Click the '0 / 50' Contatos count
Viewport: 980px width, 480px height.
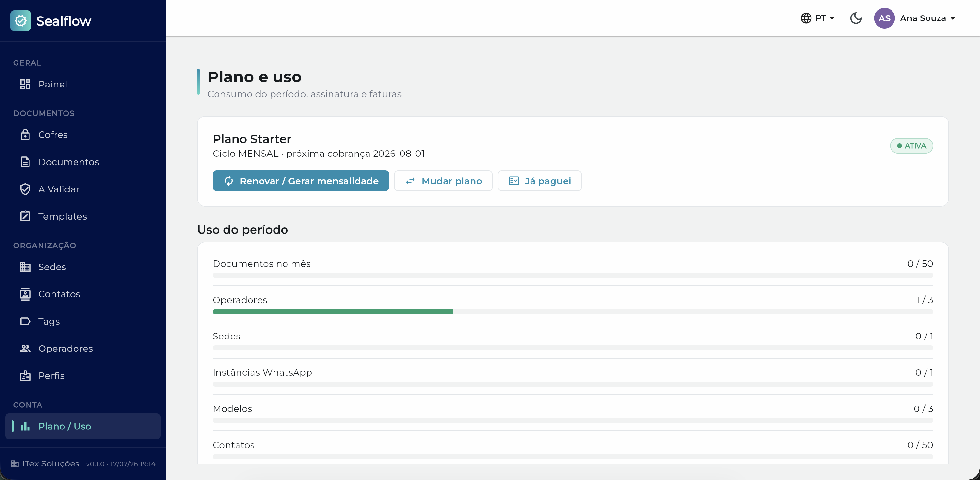920,445
